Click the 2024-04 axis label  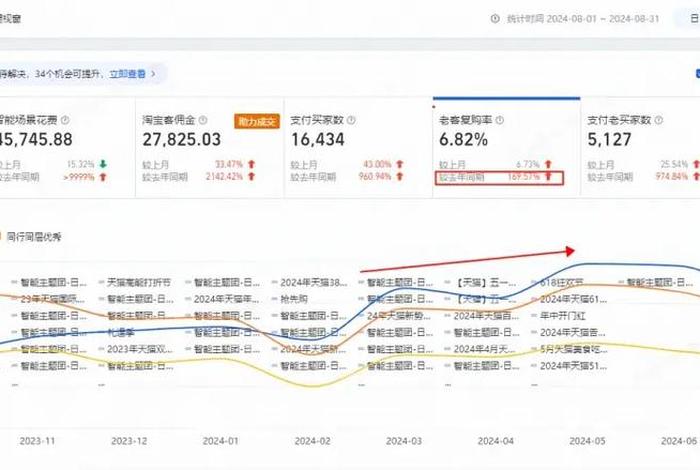click(496, 441)
